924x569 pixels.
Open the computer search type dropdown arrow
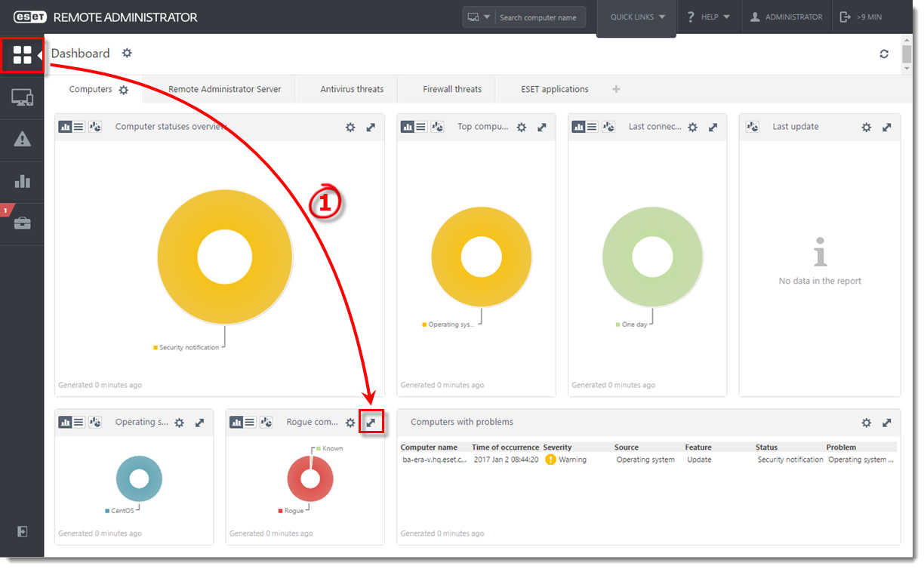click(487, 17)
